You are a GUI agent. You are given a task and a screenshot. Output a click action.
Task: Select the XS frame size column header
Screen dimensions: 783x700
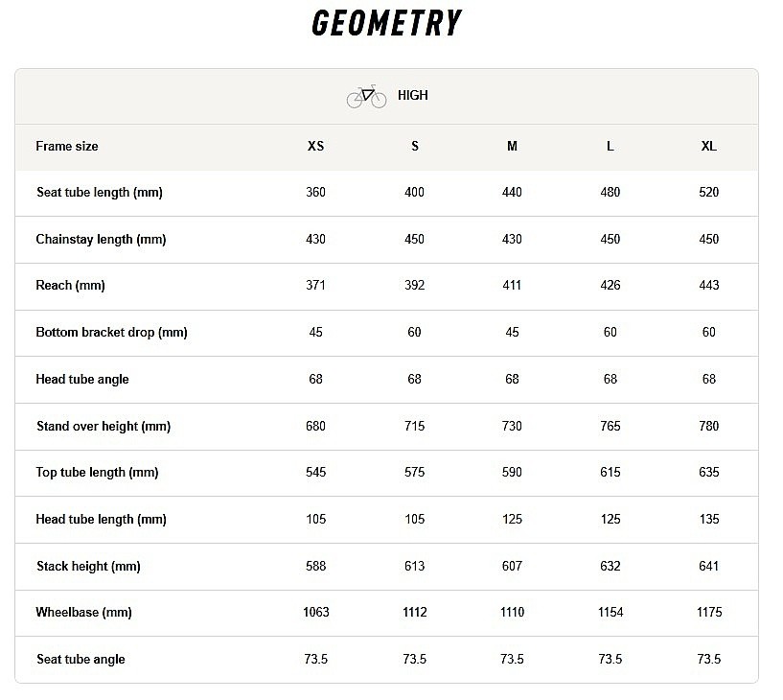click(x=315, y=147)
